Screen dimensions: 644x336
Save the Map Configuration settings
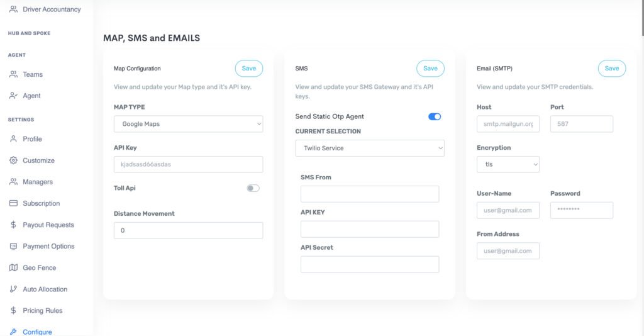pyautogui.click(x=249, y=69)
